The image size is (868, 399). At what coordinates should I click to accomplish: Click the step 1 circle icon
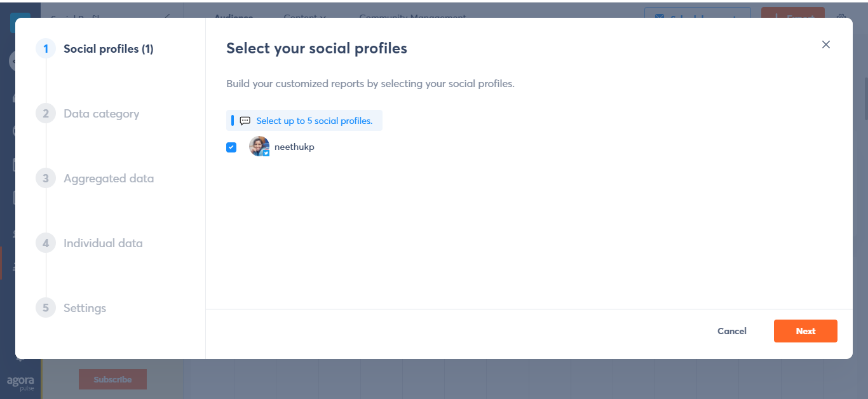[x=46, y=49]
